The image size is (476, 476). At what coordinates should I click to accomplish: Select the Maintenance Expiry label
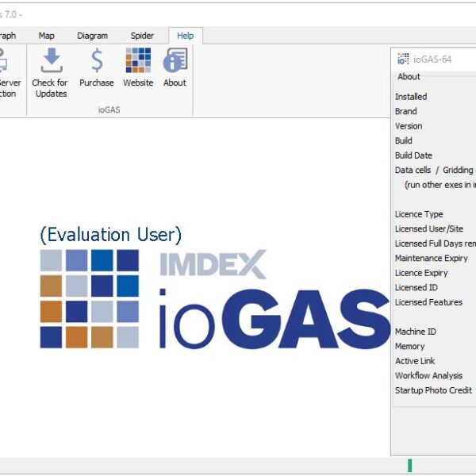click(432, 259)
